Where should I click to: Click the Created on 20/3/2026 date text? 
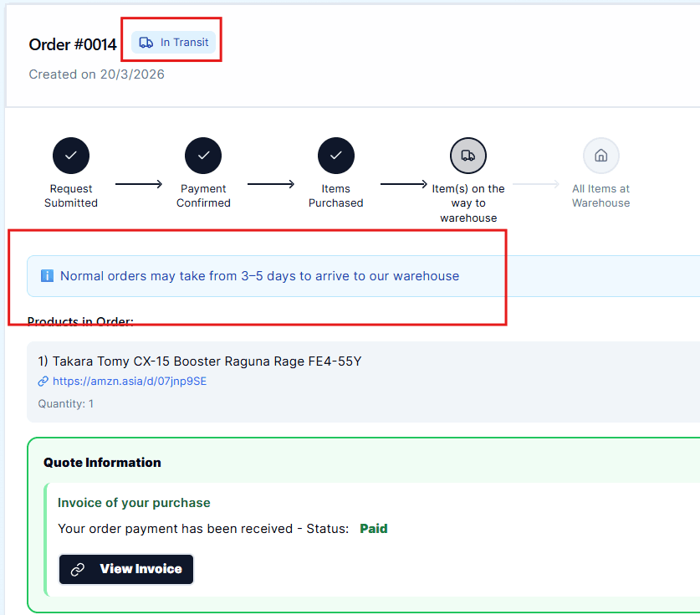(96, 74)
